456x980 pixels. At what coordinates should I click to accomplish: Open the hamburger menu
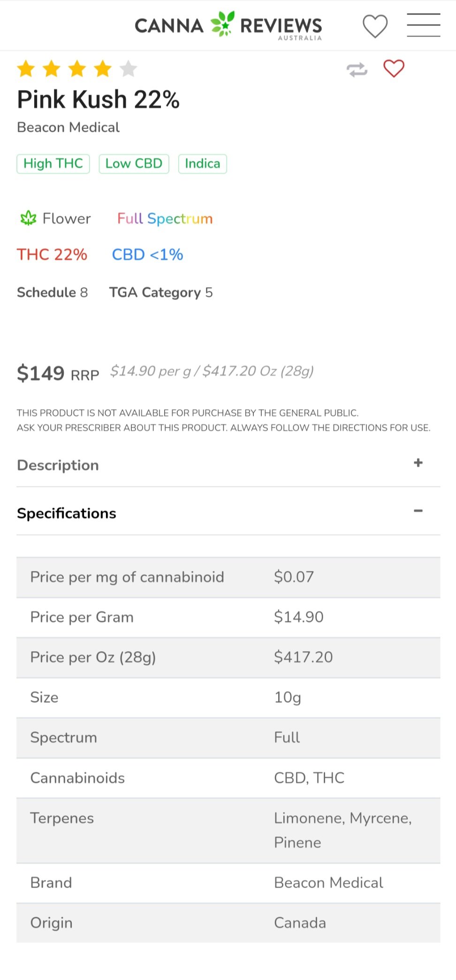tap(423, 25)
